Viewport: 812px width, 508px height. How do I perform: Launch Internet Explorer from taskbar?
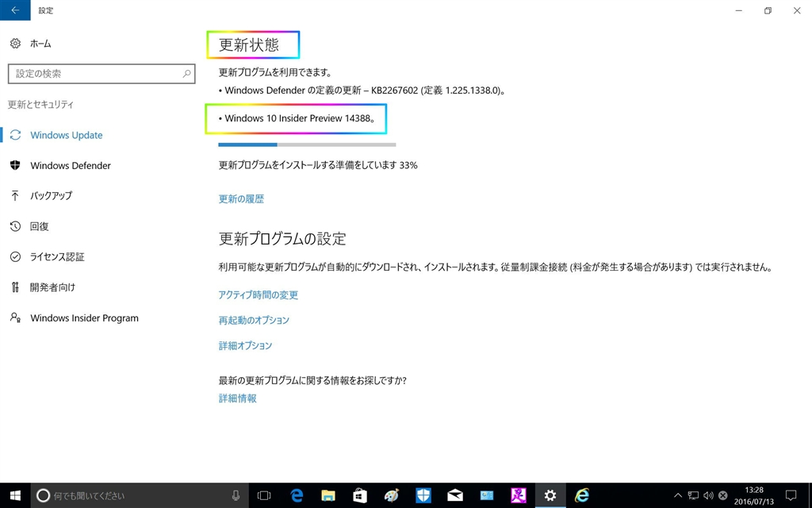pos(582,495)
